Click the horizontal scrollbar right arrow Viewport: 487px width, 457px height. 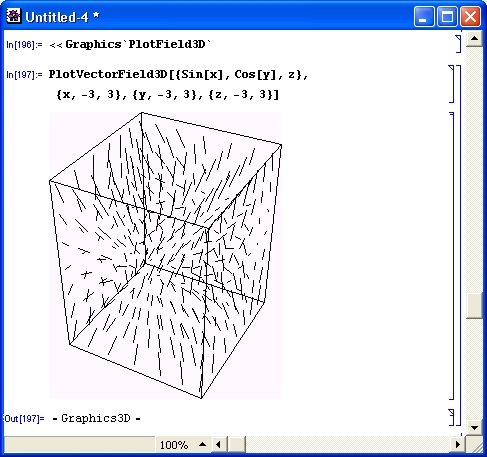pyautogui.click(x=458, y=444)
